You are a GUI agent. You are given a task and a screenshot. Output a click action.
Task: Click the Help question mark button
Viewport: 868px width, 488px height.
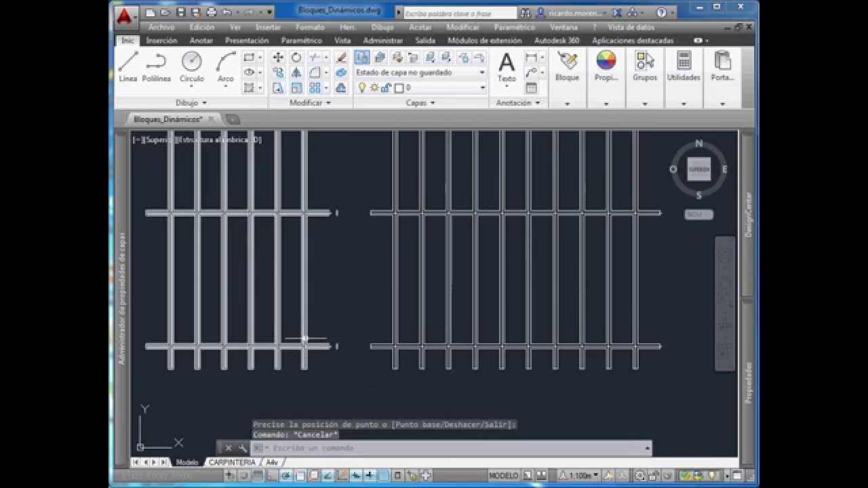click(661, 13)
